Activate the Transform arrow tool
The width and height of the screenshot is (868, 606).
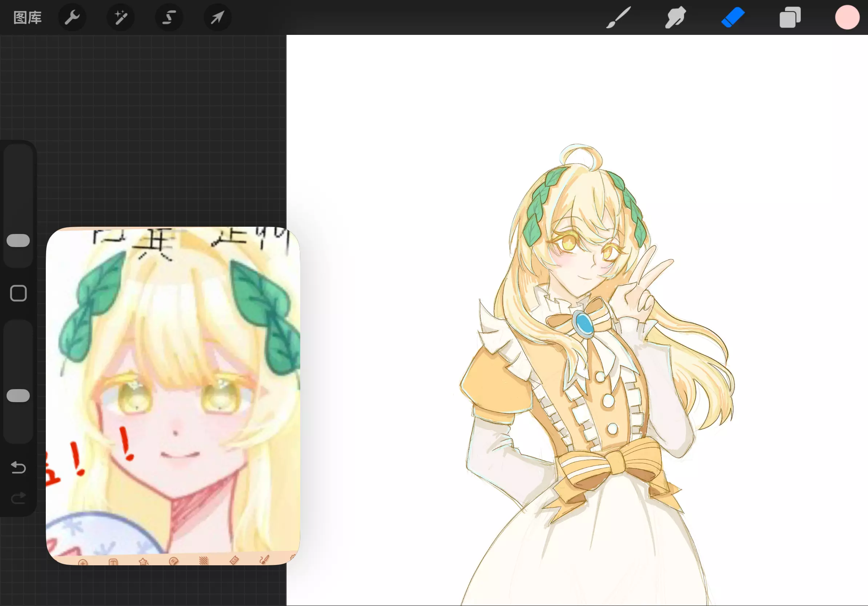coord(217,17)
